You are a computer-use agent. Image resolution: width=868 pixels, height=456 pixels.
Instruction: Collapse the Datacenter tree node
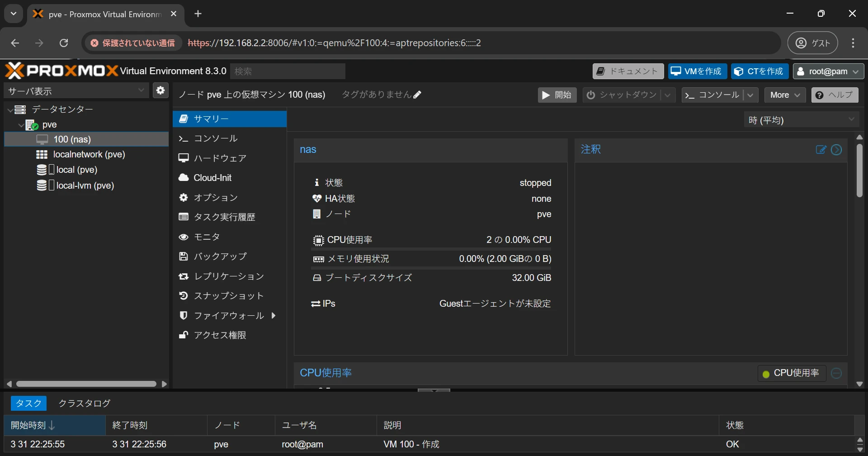pyautogui.click(x=10, y=109)
